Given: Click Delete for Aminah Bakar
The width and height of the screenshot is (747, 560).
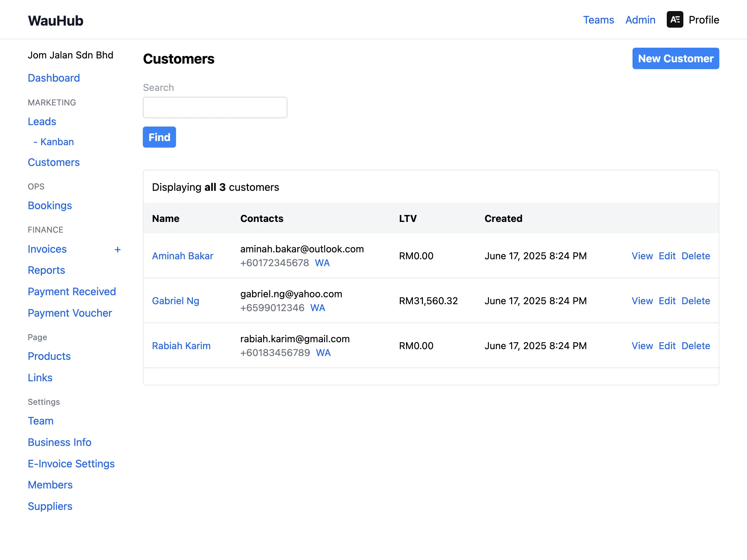Looking at the screenshot, I should (696, 256).
